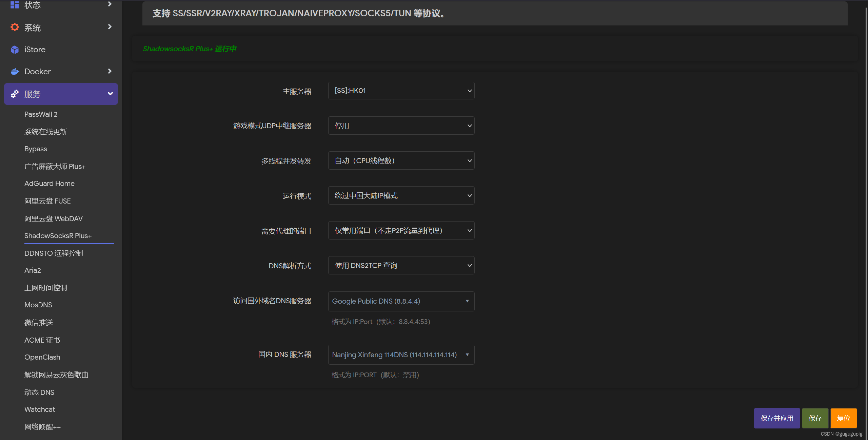Open the Google Public DNS combo box
Screen dimensions: 868x440
click(401, 301)
